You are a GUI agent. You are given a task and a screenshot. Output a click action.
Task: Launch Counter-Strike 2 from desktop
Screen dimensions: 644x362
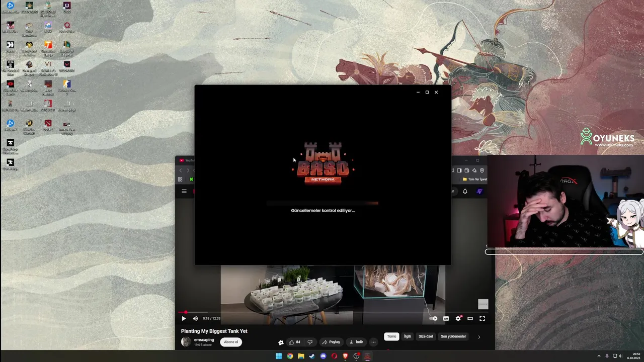click(67, 87)
